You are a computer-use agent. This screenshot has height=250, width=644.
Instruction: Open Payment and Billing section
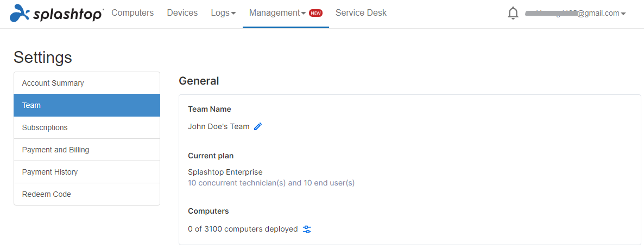(87, 150)
